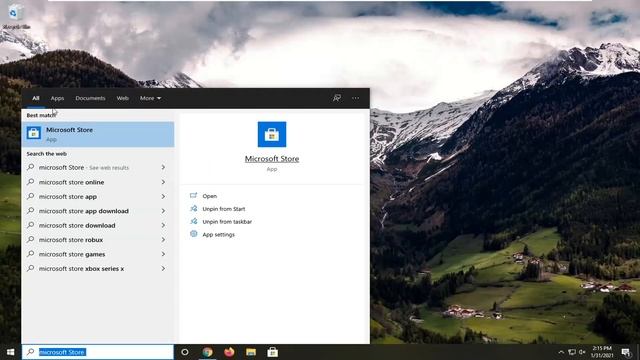Select 'microsoft store online' suggestion
The image size is (640, 360).
coord(98,182)
